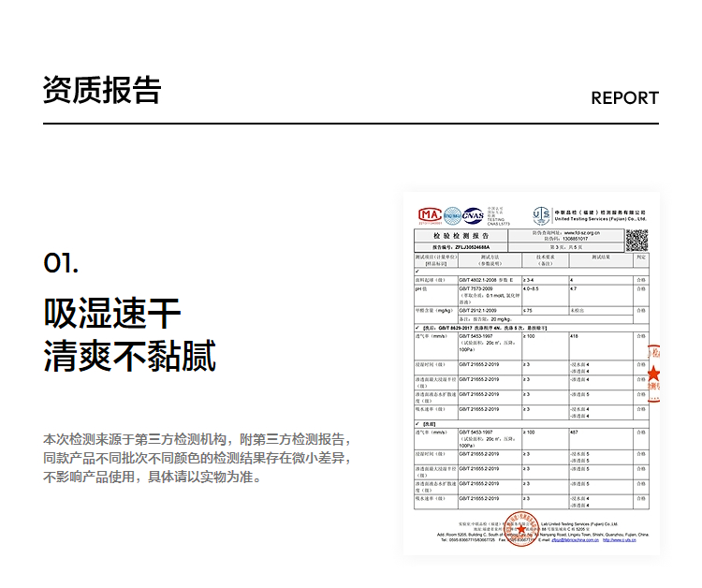
Task: Click the red MA certification logo
Action: tap(430, 216)
